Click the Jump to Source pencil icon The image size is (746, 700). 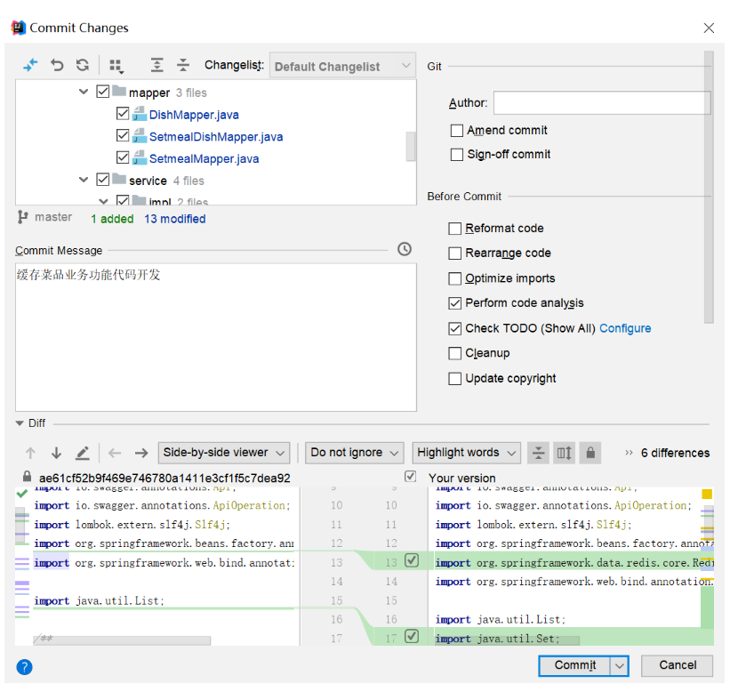click(83, 453)
